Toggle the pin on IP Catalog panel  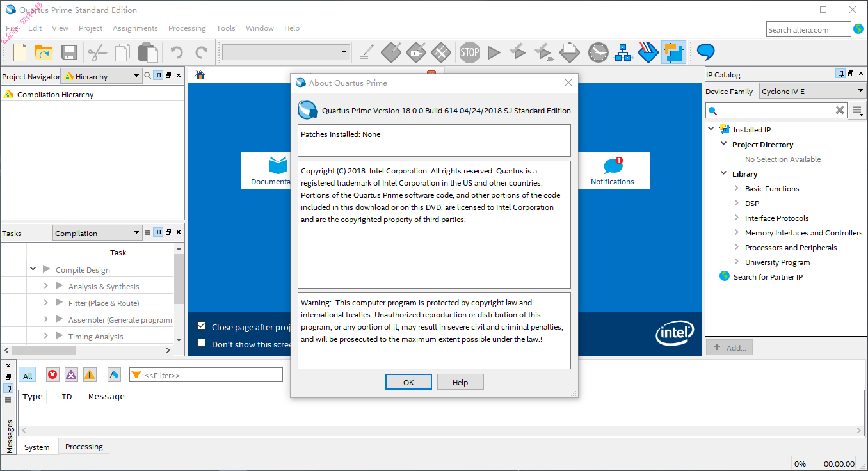click(x=841, y=74)
